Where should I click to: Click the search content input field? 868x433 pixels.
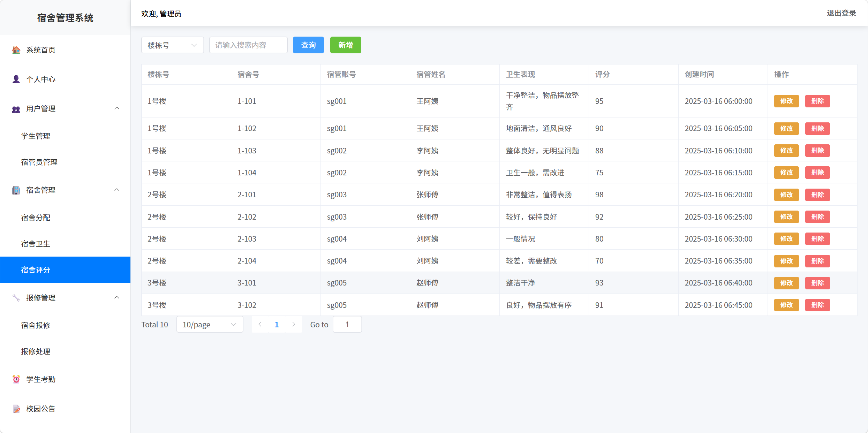tap(248, 45)
